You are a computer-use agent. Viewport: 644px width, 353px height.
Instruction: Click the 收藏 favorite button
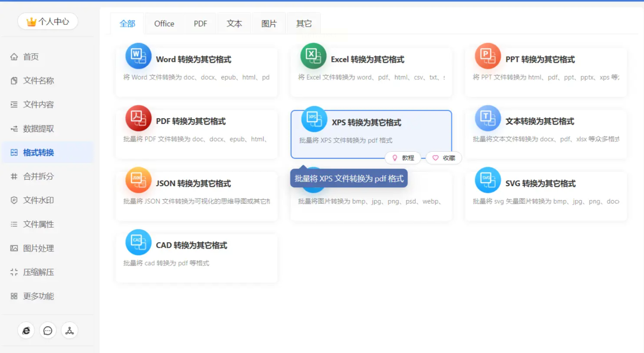[444, 158]
